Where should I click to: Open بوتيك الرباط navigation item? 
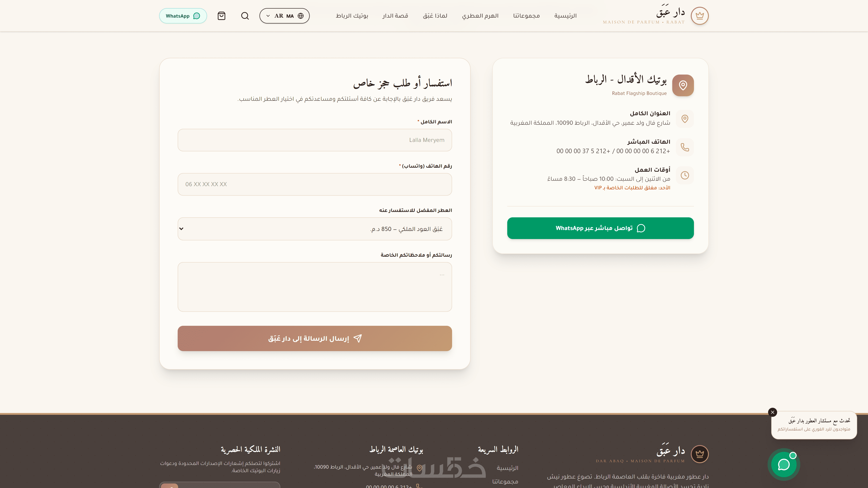tap(352, 16)
